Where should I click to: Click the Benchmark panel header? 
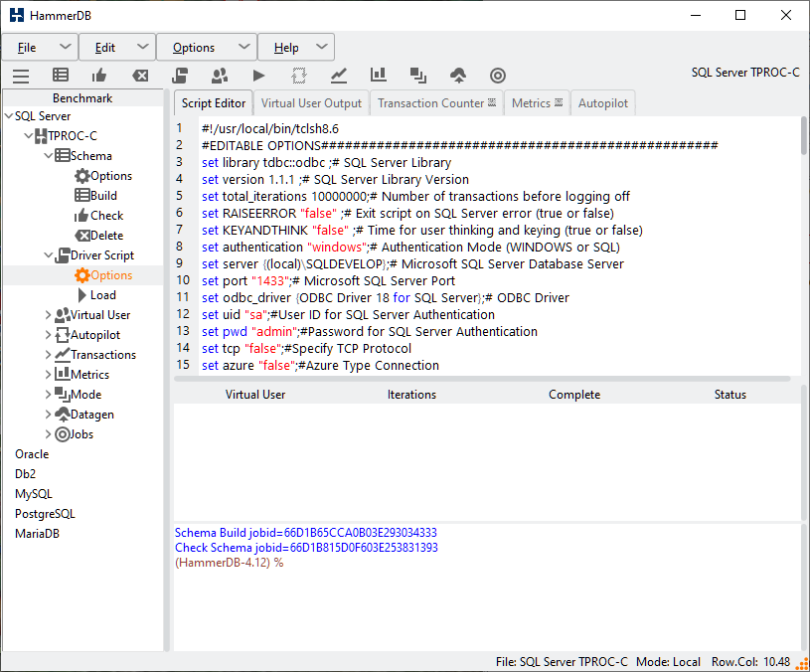click(x=82, y=98)
